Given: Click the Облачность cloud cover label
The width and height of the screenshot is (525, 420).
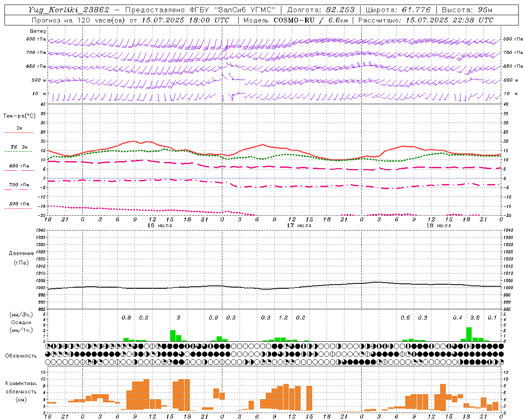Looking at the screenshot, I should (21, 356).
